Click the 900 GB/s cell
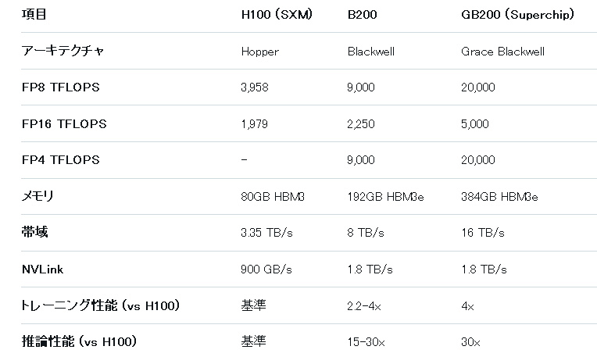 click(266, 269)
